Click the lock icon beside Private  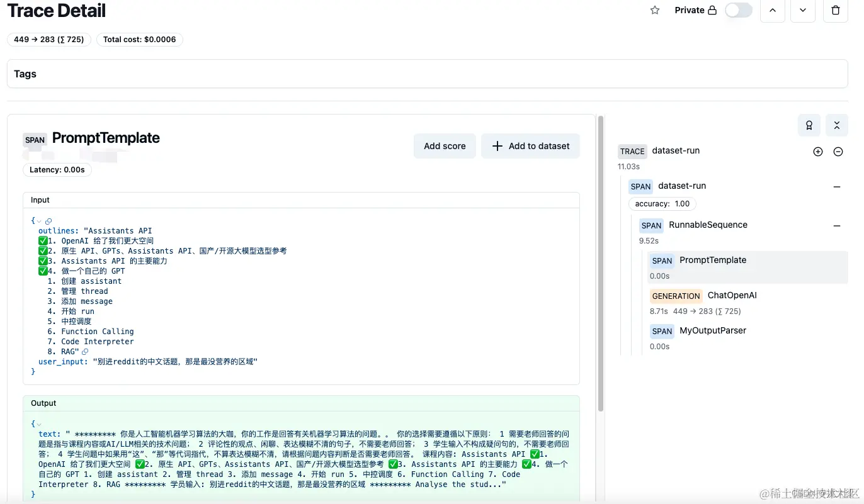pos(712,10)
